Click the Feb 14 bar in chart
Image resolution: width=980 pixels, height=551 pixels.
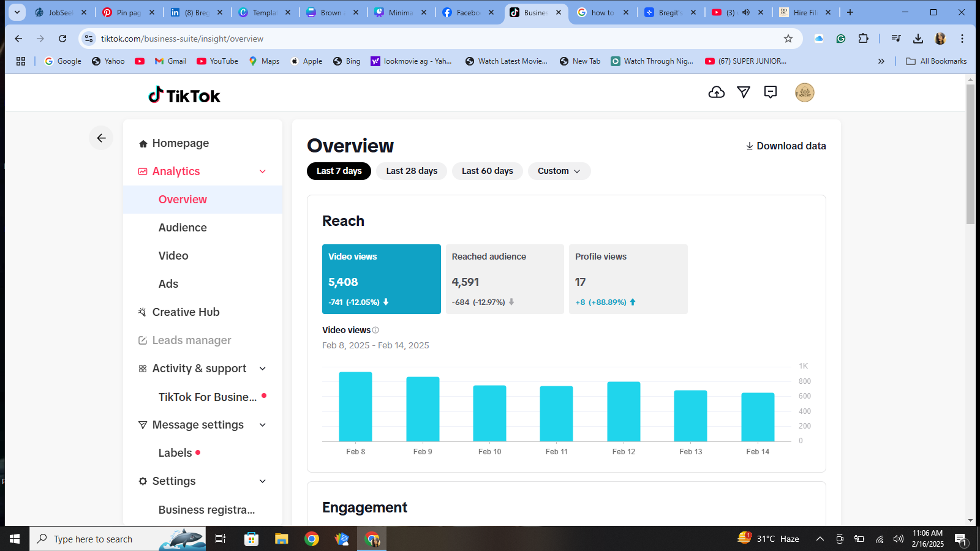pyautogui.click(x=758, y=417)
